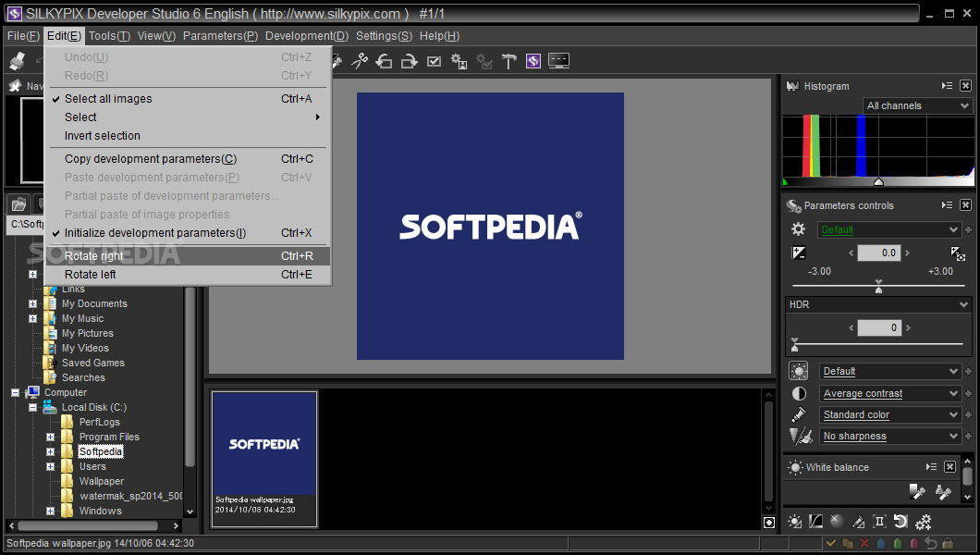Click the paint tube icon beside Standard color
The height and width of the screenshot is (555, 980).
pyautogui.click(x=799, y=414)
